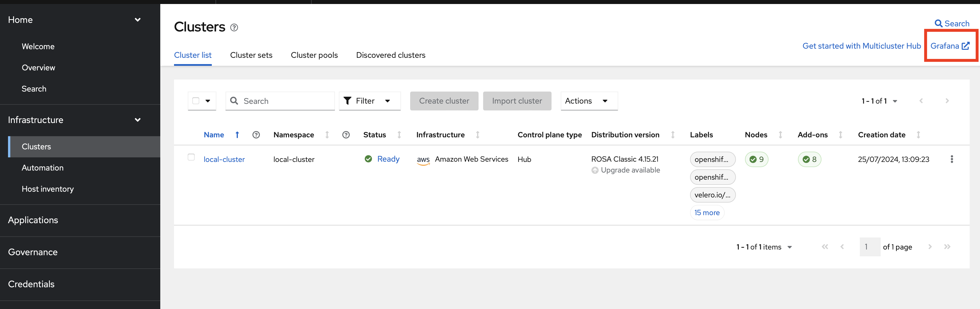Screen dimensions: 980x309
Task: Go to next page in bottom pagination
Action: point(929,247)
